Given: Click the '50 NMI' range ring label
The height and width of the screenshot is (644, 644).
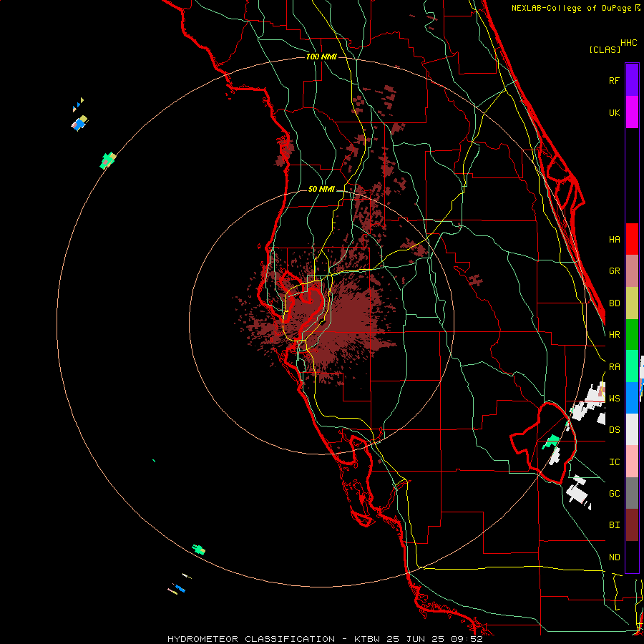Looking at the screenshot, I should click(x=321, y=189).
